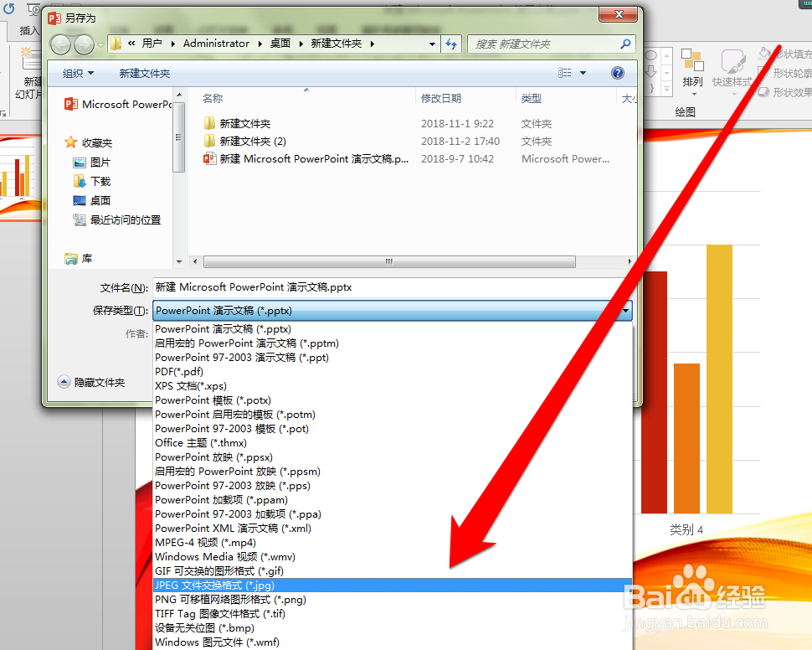Select PowerPoint 97-2003 模板 (*.pot)

[393, 429]
